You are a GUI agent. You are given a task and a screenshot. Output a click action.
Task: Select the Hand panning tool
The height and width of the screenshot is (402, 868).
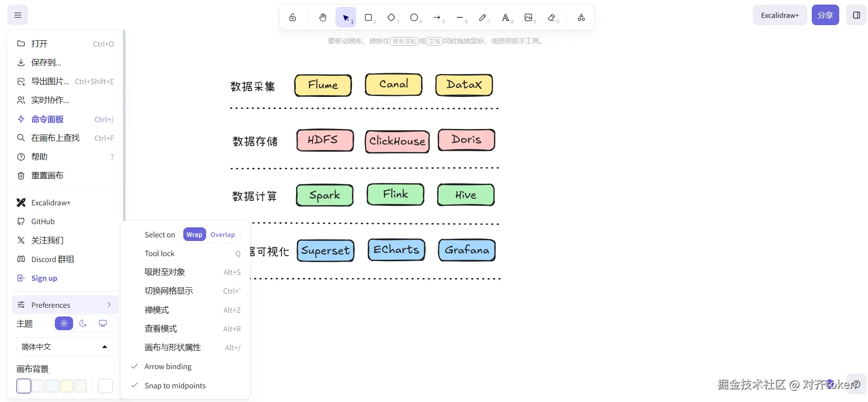pos(323,17)
